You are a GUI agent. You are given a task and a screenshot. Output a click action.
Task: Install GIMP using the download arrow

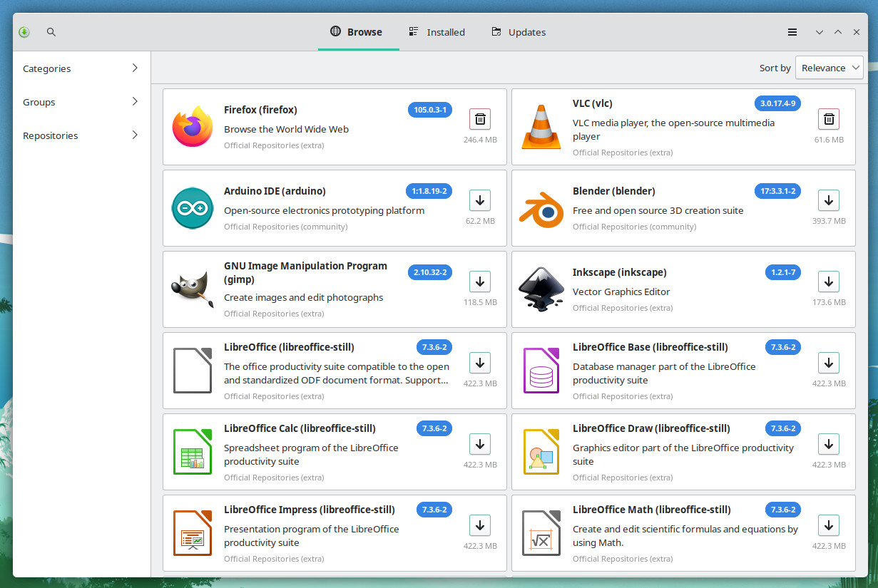480,282
